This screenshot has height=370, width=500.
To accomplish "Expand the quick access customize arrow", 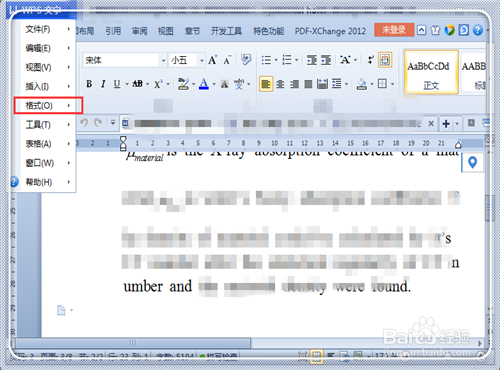I will pos(113,123).
